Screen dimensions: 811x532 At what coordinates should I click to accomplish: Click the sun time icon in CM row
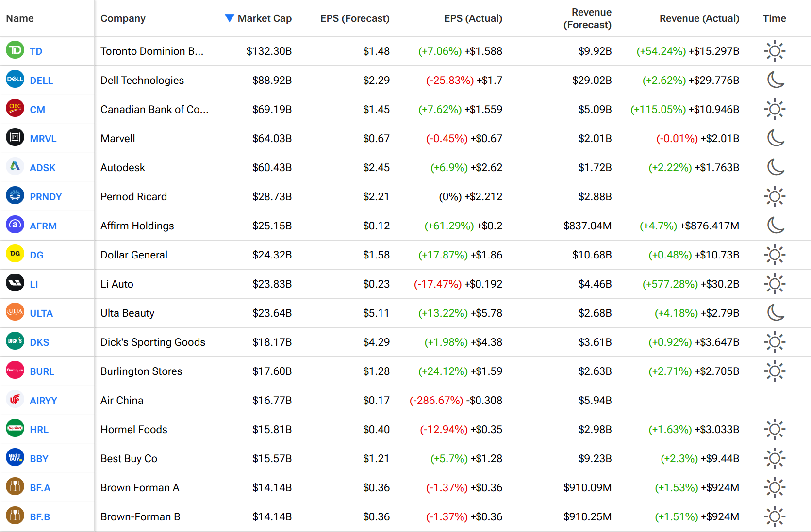coord(775,109)
